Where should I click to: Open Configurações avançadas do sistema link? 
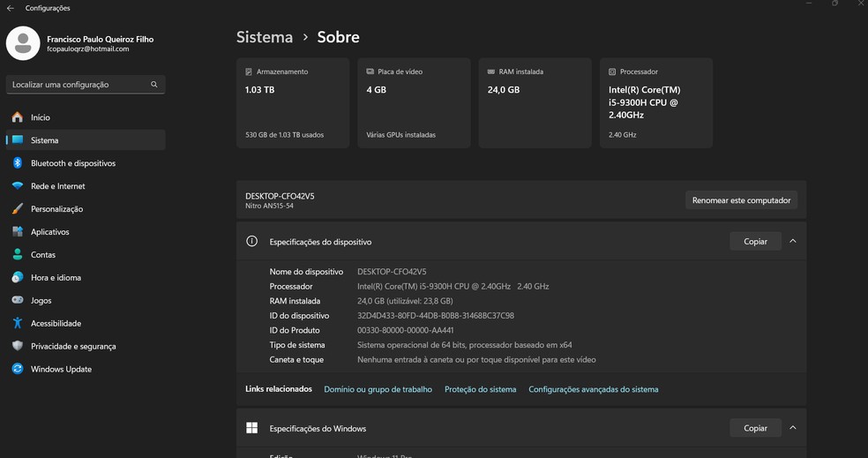pos(593,389)
